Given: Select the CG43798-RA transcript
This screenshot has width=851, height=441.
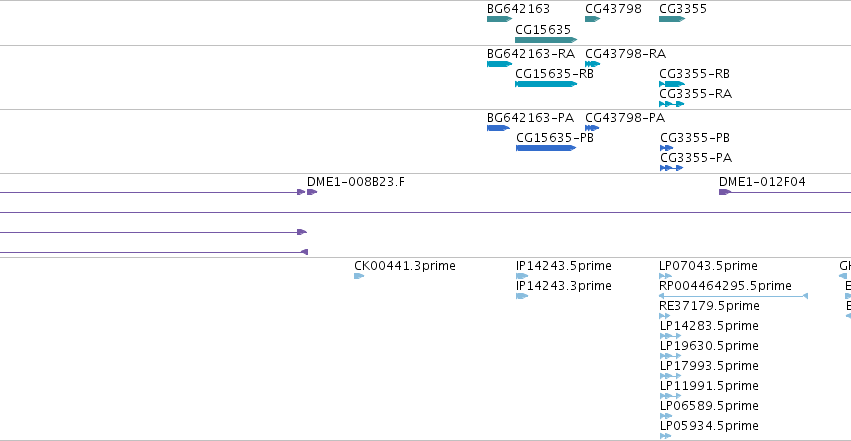Looking at the screenshot, I should point(593,64).
